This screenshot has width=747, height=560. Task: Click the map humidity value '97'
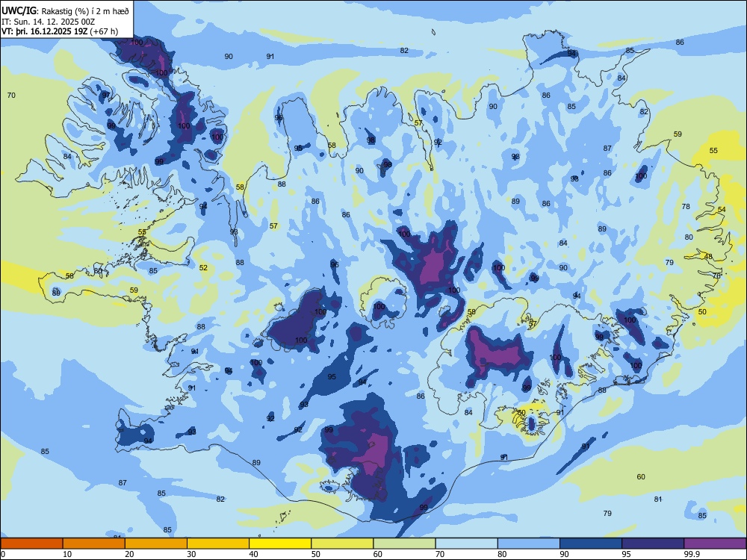click(x=106, y=96)
